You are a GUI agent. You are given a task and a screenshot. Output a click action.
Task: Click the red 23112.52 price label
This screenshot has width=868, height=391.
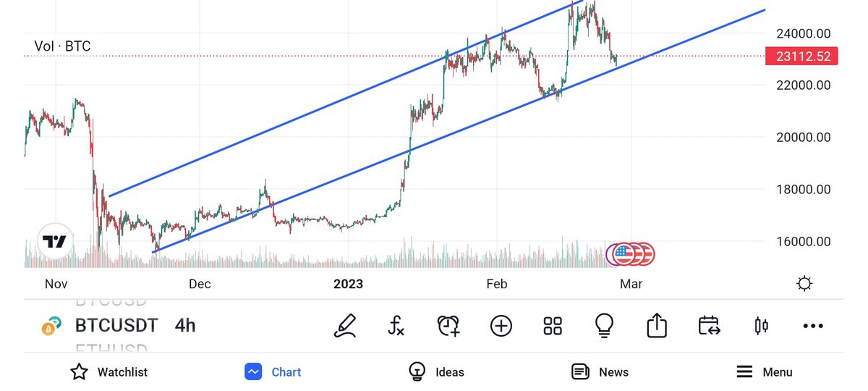pyautogui.click(x=801, y=56)
